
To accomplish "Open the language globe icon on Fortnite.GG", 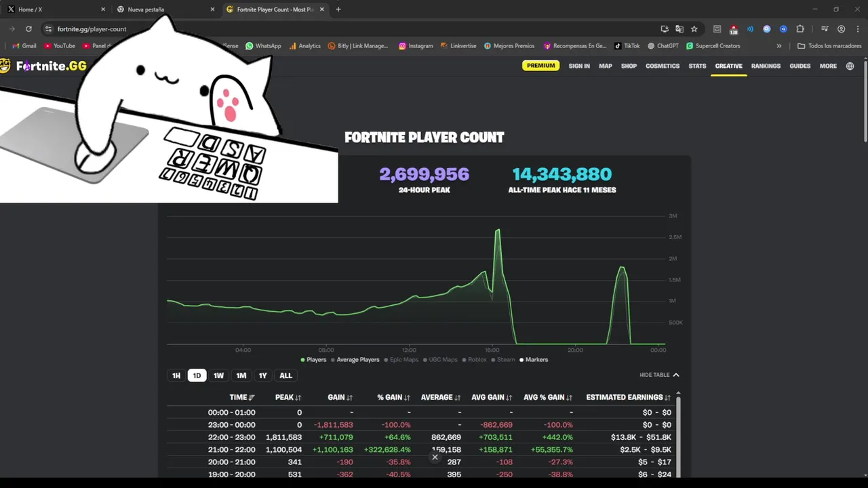I will point(850,66).
